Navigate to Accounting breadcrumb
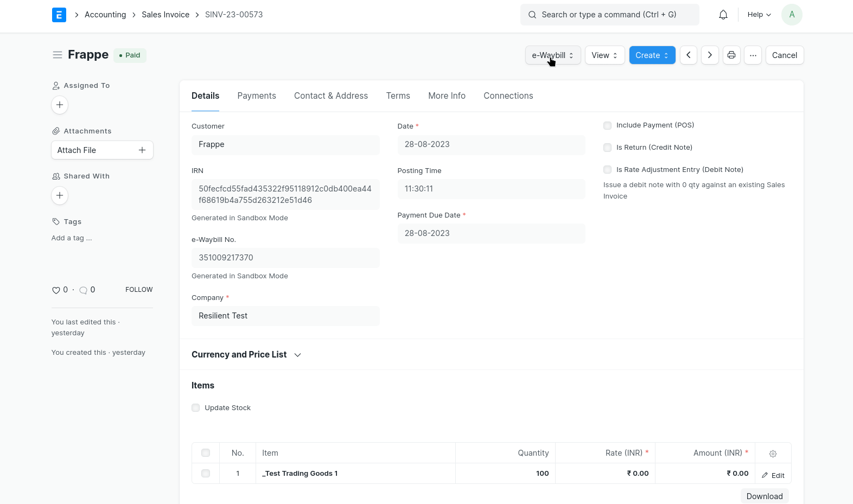This screenshot has height=504, width=853. coord(105,15)
